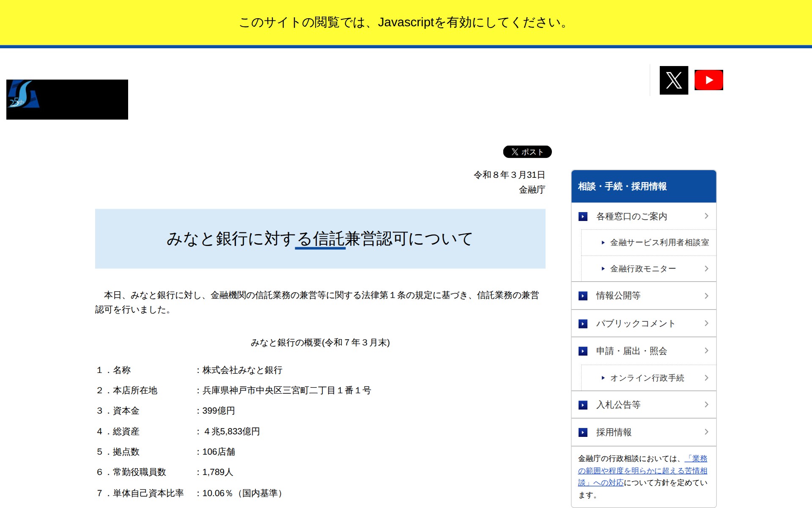812x508 pixels.
Task: Open link about 業務の範囲や程度を明らかに超える苦情相談
Action: [642, 471]
